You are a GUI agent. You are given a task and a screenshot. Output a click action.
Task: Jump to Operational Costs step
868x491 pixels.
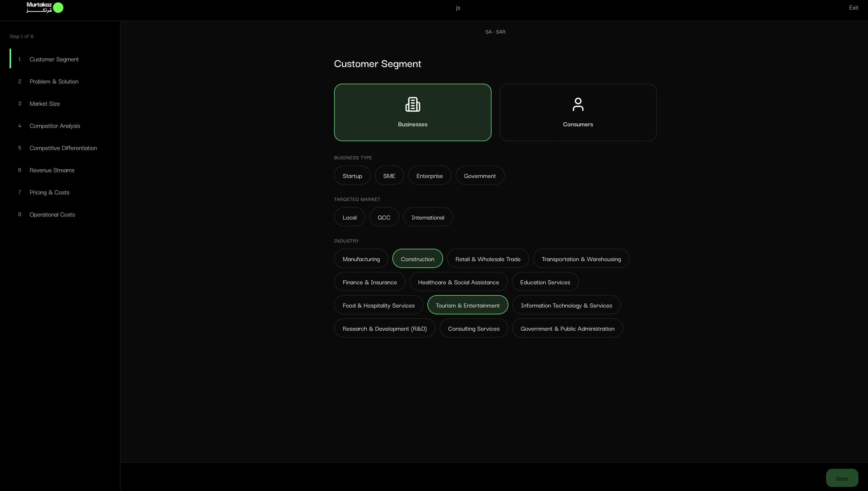click(x=52, y=214)
